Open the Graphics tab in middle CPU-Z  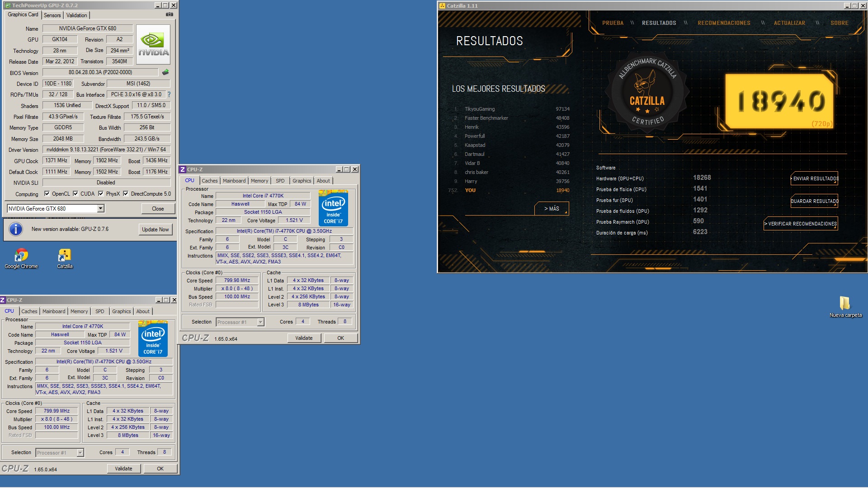click(302, 181)
